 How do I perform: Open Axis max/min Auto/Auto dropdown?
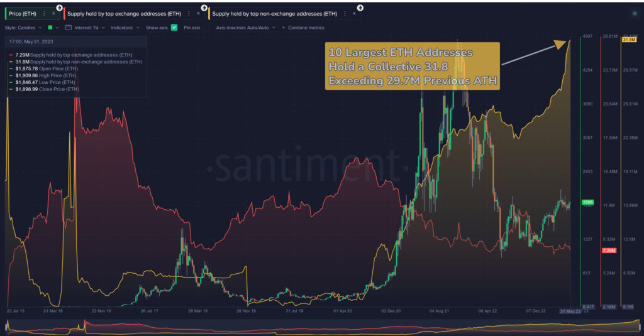tap(246, 28)
